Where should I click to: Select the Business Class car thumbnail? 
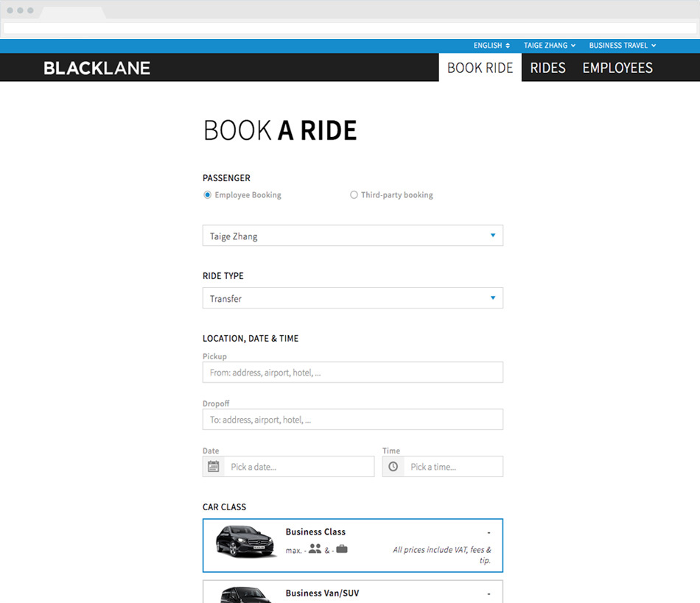245,541
